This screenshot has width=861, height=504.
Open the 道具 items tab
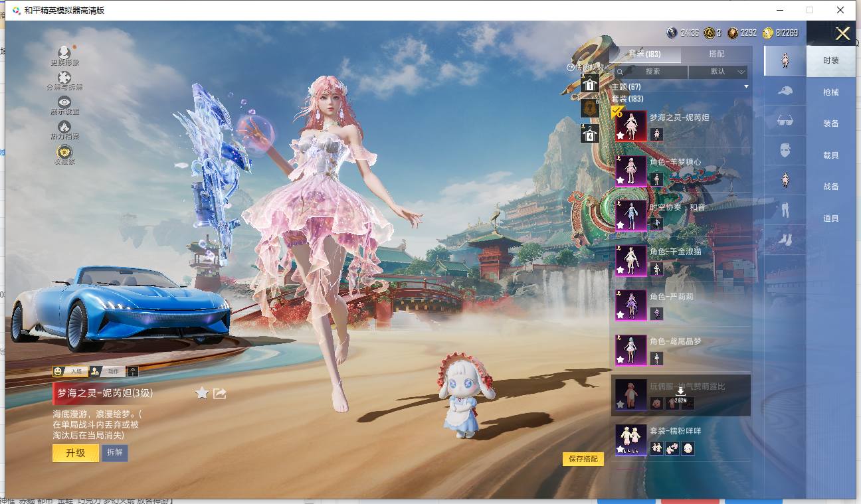pyautogui.click(x=831, y=218)
